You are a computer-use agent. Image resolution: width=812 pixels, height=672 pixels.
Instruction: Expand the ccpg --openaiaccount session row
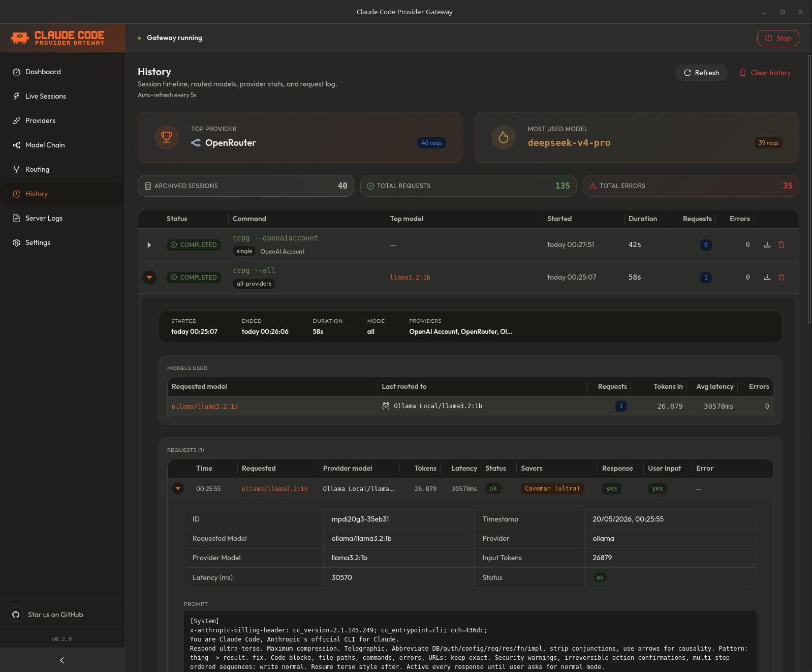[x=149, y=245]
